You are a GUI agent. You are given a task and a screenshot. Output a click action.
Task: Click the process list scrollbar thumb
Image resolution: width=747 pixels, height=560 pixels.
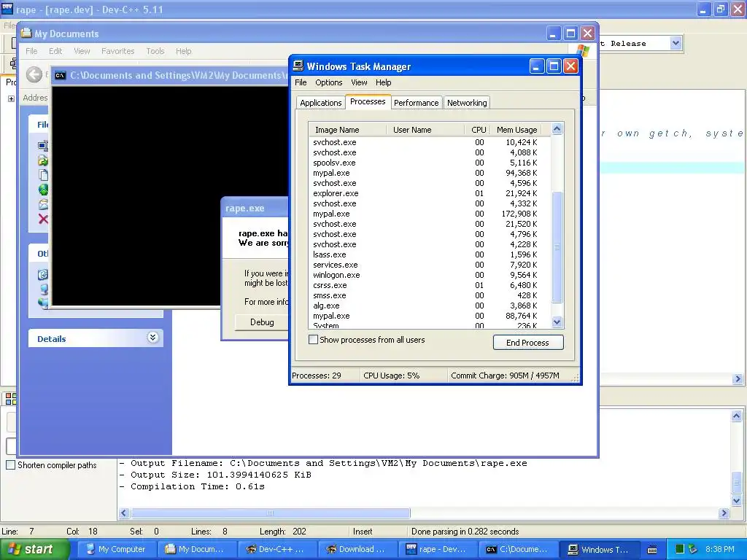(557, 247)
